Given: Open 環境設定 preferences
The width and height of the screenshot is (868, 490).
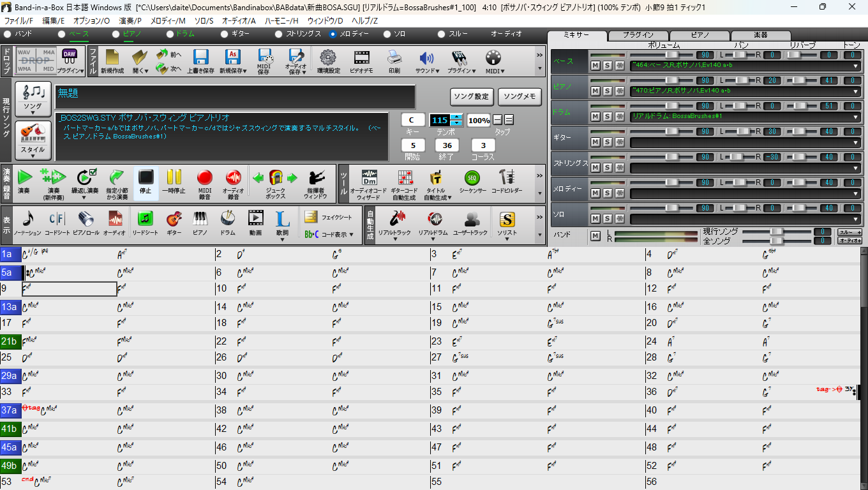Looking at the screenshot, I should tap(328, 61).
